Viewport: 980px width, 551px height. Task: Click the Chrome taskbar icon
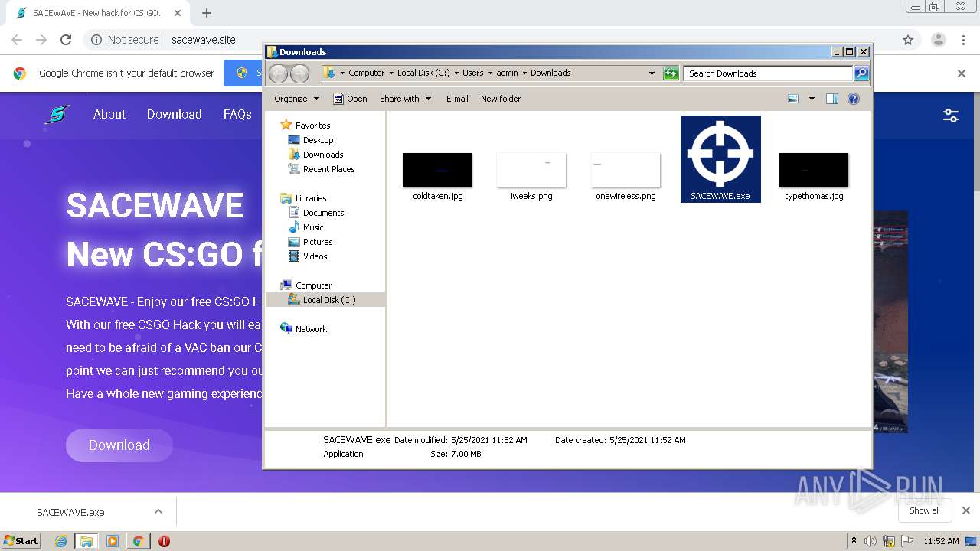138,541
